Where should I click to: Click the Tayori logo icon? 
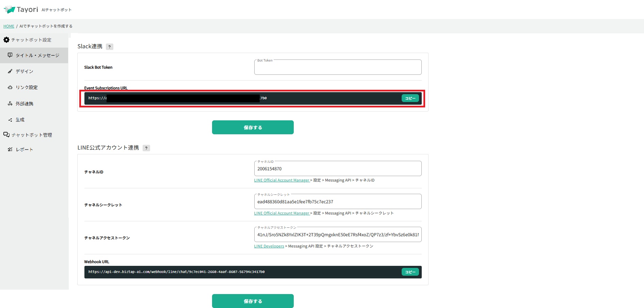(10, 10)
